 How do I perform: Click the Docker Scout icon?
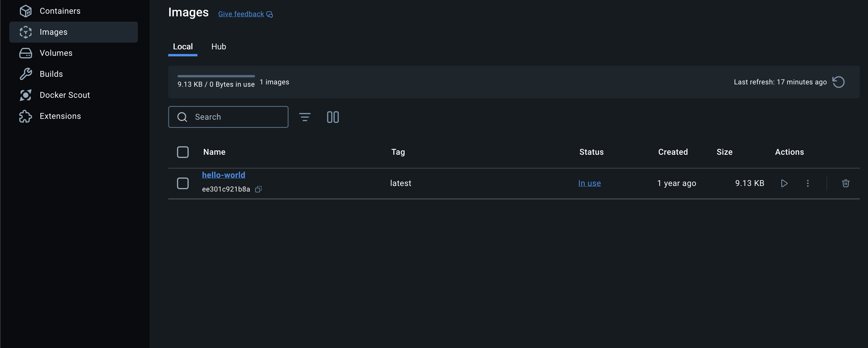[26, 95]
